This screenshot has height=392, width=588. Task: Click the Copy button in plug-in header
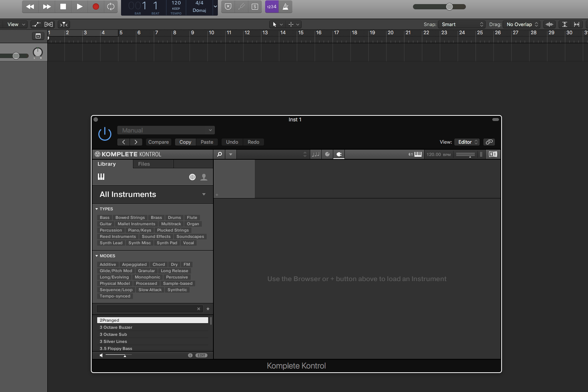point(185,142)
